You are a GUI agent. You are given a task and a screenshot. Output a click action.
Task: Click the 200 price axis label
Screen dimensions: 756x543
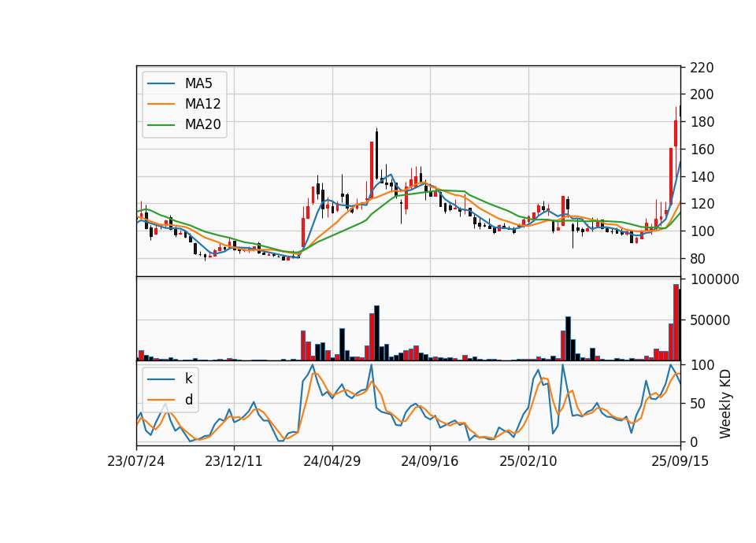pos(702,94)
